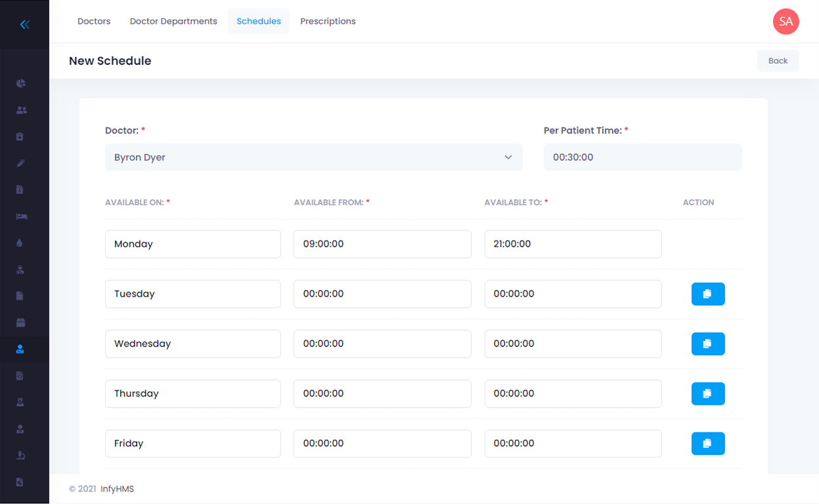Copy the schedule to the Thursday row

tap(707, 394)
